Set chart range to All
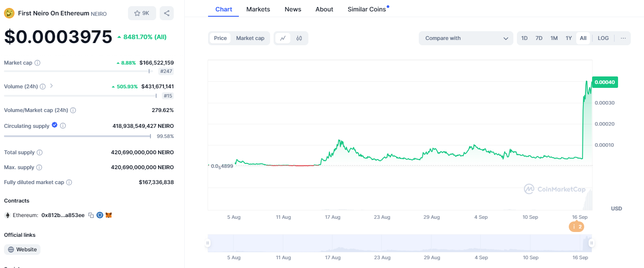This screenshot has height=268, width=644. [x=583, y=38]
